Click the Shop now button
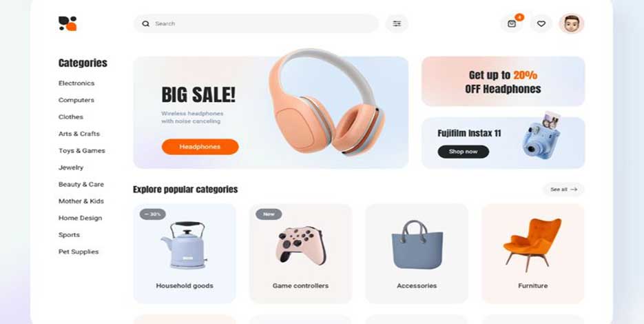This screenshot has width=644, height=324. pyautogui.click(x=464, y=152)
